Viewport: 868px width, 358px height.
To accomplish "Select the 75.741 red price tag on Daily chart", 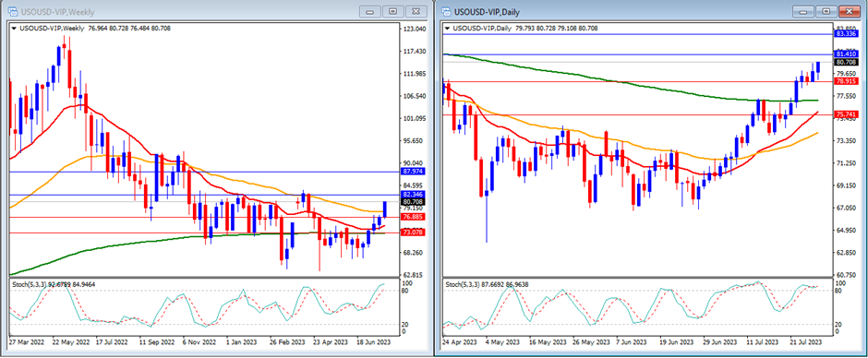I will tap(847, 114).
